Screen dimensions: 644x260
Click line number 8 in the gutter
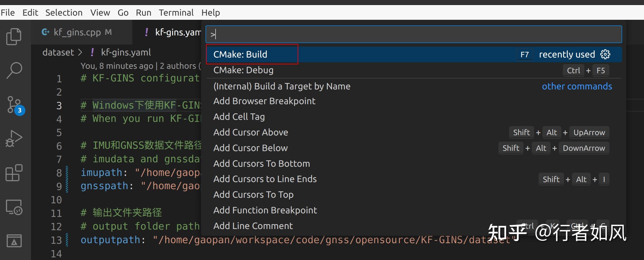point(59,173)
